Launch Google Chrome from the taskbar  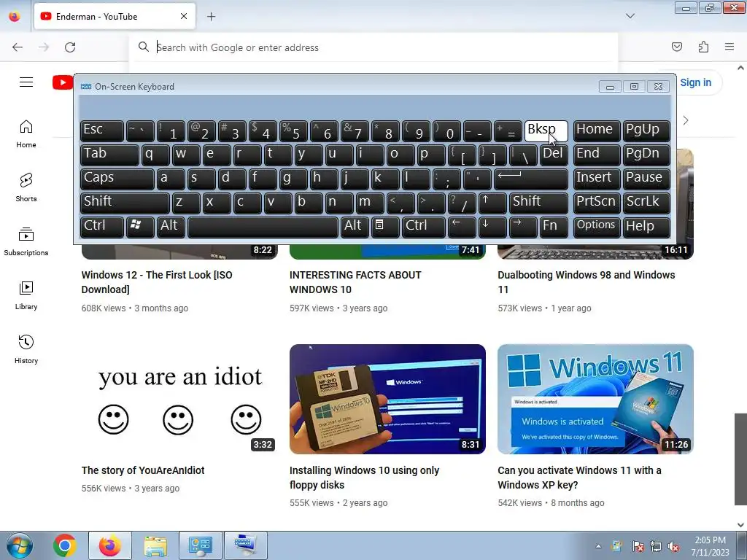[x=65, y=545]
